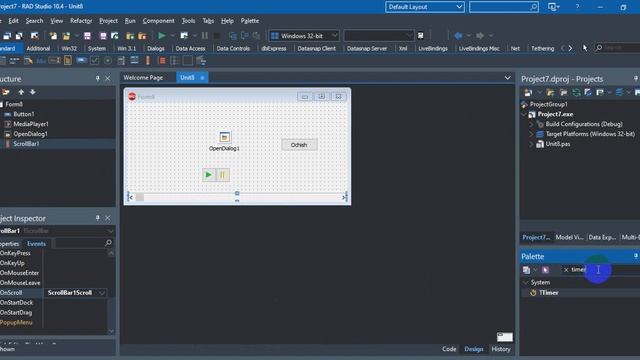This screenshot has height=360, width=640.
Task: Switch to the Welcome Page tab
Action: tap(143, 78)
